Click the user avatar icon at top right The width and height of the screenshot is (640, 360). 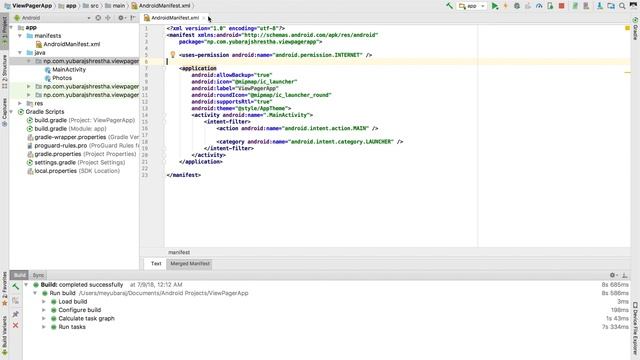click(x=633, y=6)
